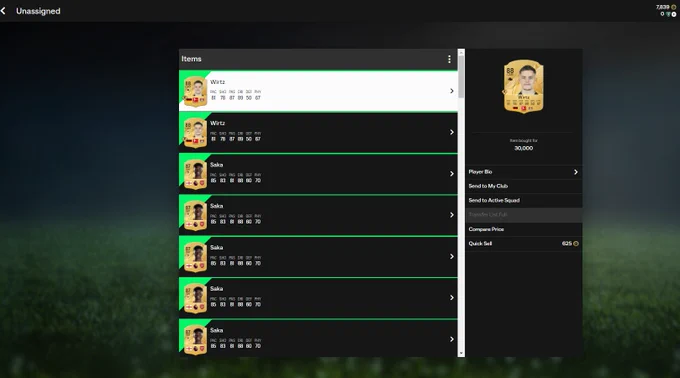
Task: Open the three-dot menu in Items header
Action: point(449,59)
